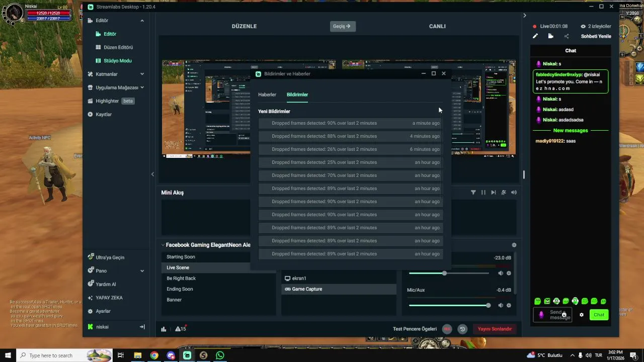This screenshot has height=362, width=644.
Task: Open the Mic/Aux settings gear
Action: point(509,305)
